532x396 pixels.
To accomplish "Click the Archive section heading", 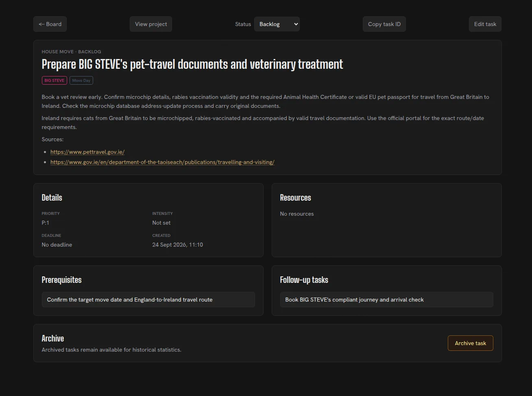I will [53, 339].
